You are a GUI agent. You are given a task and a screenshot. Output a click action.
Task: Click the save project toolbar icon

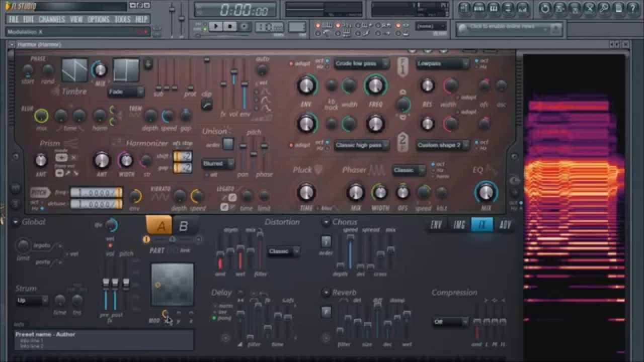[x=559, y=8]
